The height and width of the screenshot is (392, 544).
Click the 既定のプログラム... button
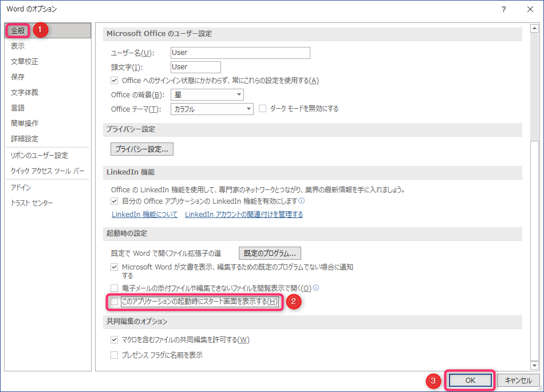click(x=270, y=253)
